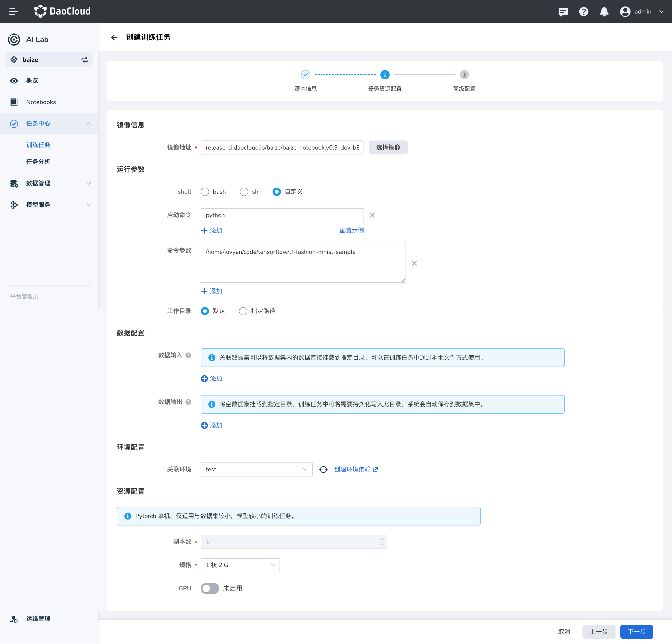Remove the python 启动命令 entry
This screenshot has width=672, height=644.
click(372, 215)
